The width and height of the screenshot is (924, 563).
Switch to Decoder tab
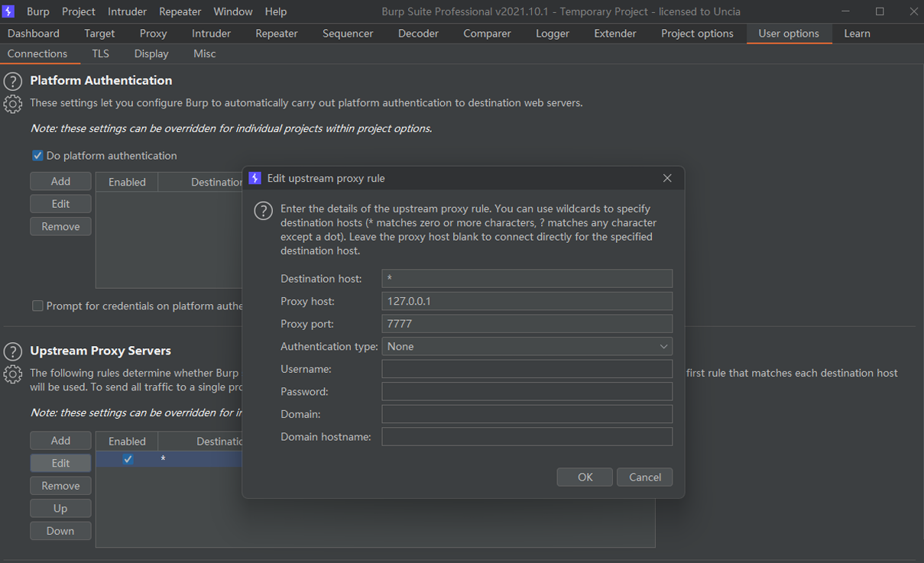[x=418, y=34]
